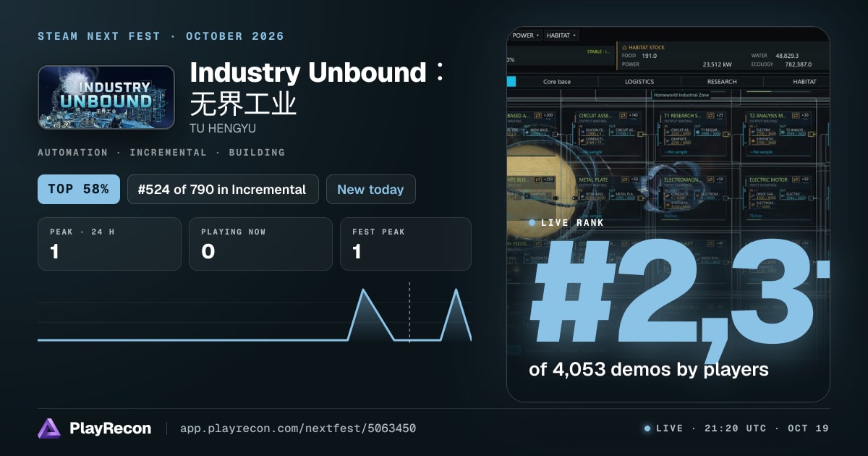
Task: Click the swap icon on METAL PLATE node
Action: pyautogui.click(x=625, y=180)
